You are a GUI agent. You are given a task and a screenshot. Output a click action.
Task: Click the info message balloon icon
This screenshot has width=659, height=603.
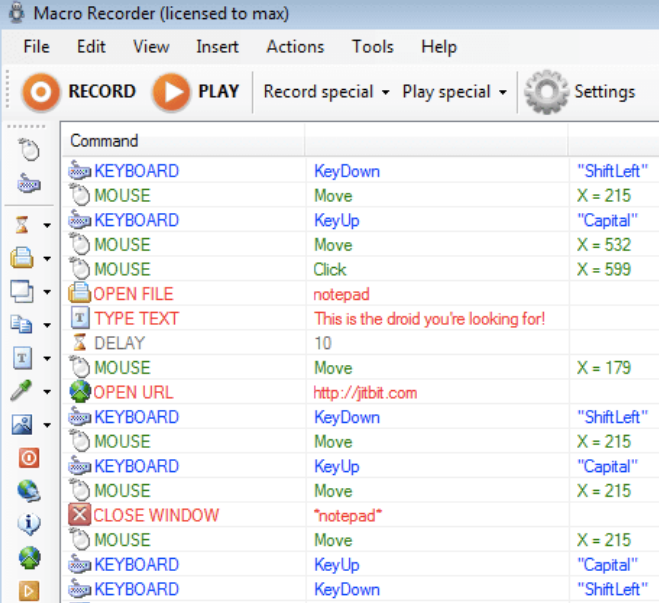coord(29,524)
